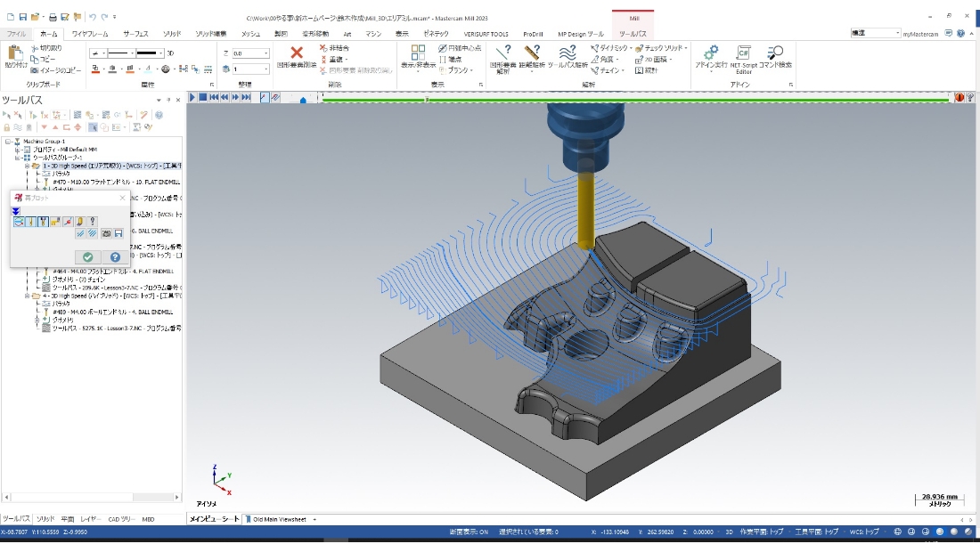Toggle tool display in the 再プロット dialog

(x=30, y=222)
